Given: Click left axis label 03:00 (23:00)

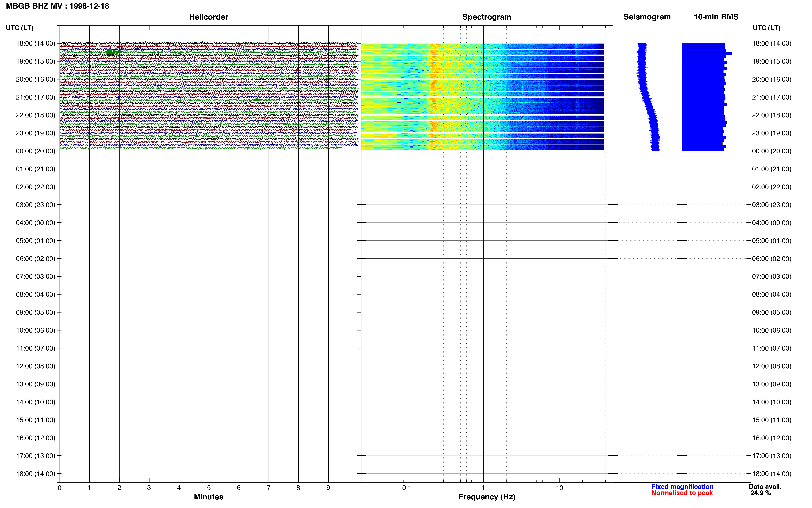Looking at the screenshot, I should point(36,205).
